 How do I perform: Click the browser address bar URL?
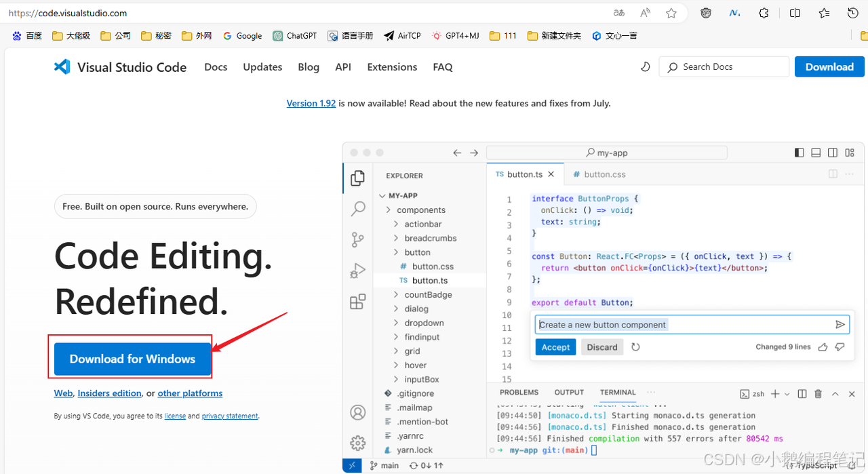(x=68, y=13)
